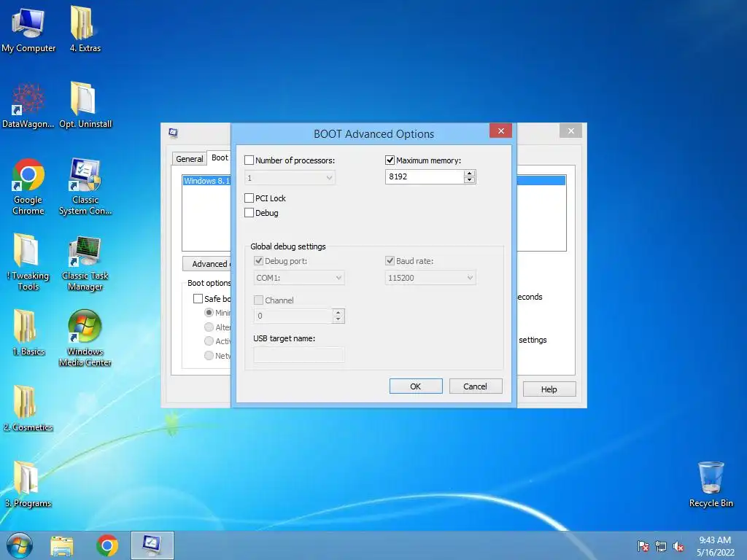Open the Recycle Bin
Viewport: 747px width, 560px height.
pyautogui.click(x=711, y=484)
